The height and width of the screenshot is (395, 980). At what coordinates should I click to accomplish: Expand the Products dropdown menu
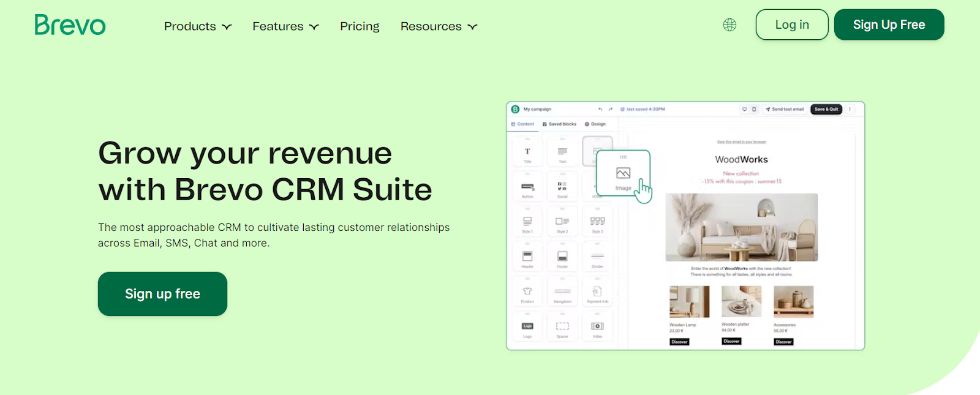point(198,26)
